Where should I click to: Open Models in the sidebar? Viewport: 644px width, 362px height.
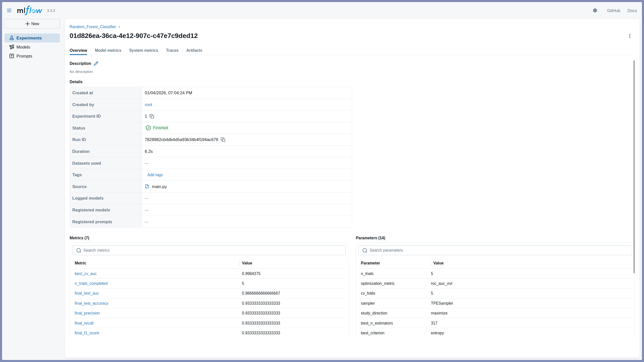23,47
